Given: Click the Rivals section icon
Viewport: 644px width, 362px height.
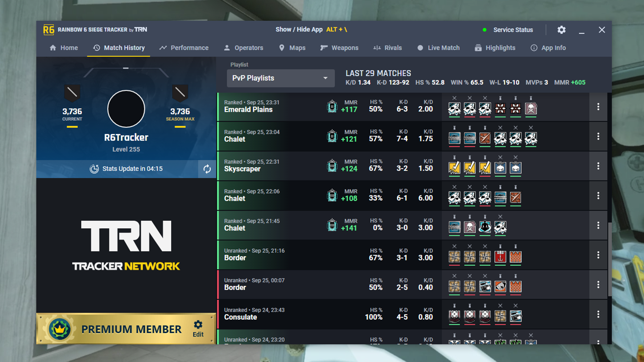Looking at the screenshot, I should click(377, 47).
